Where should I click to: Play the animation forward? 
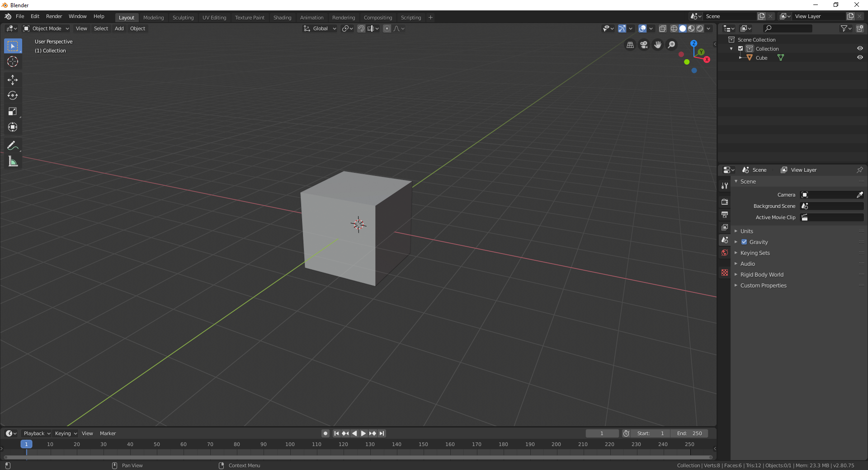click(x=363, y=433)
